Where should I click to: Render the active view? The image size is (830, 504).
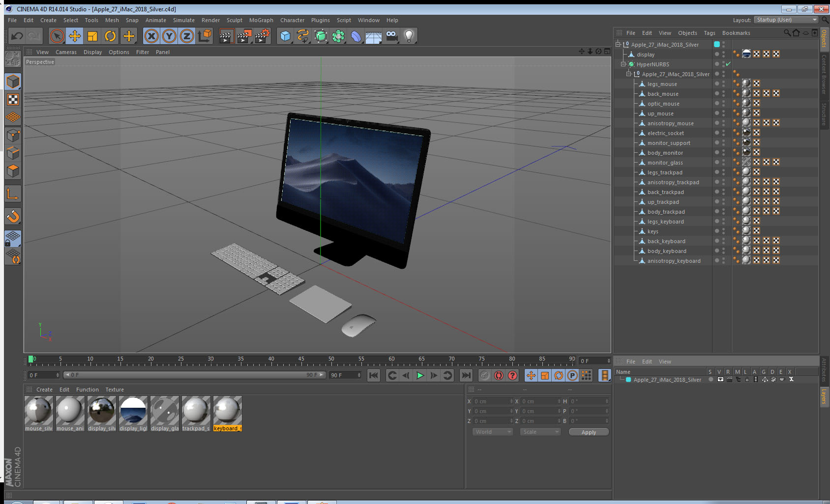coord(226,36)
